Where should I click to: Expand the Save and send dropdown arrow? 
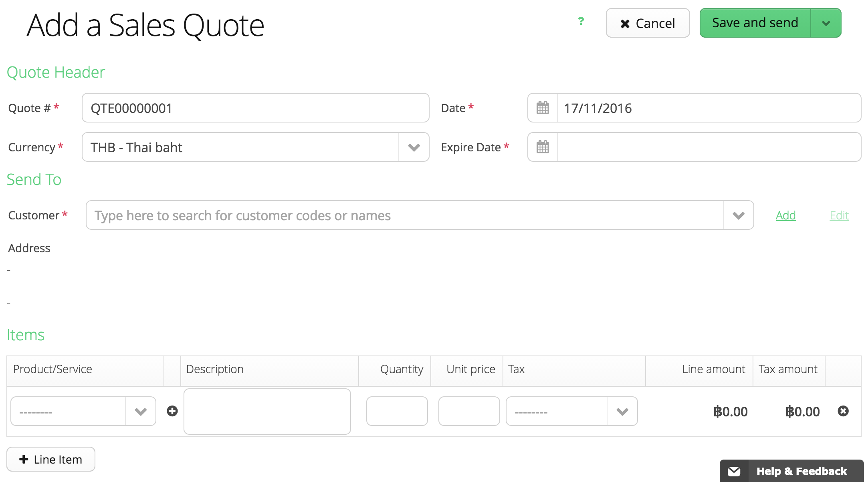tap(826, 23)
